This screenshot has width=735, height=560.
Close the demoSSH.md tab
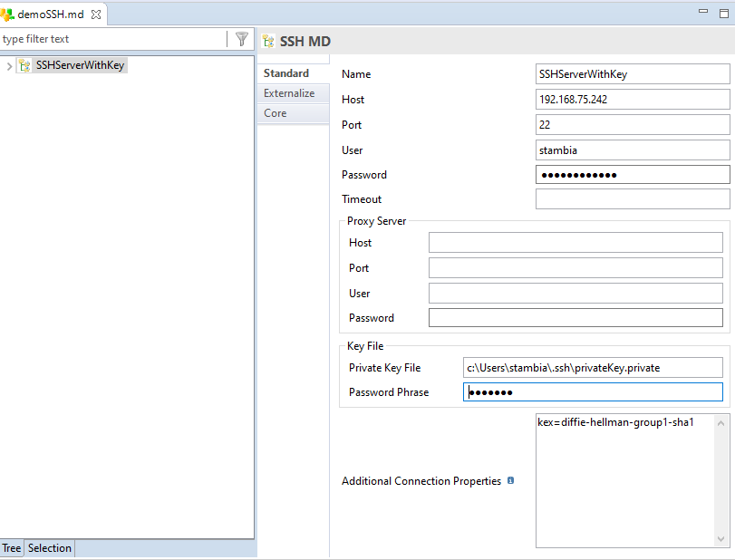97,14
